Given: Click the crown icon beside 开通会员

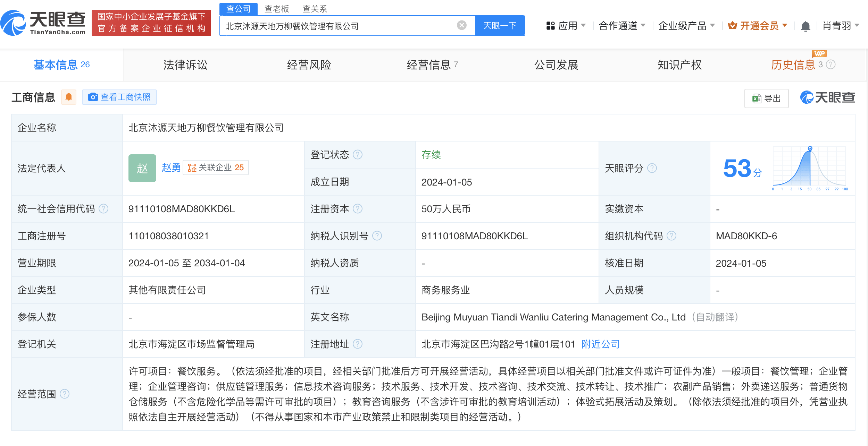Looking at the screenshot, I should [x=732, y=26].
